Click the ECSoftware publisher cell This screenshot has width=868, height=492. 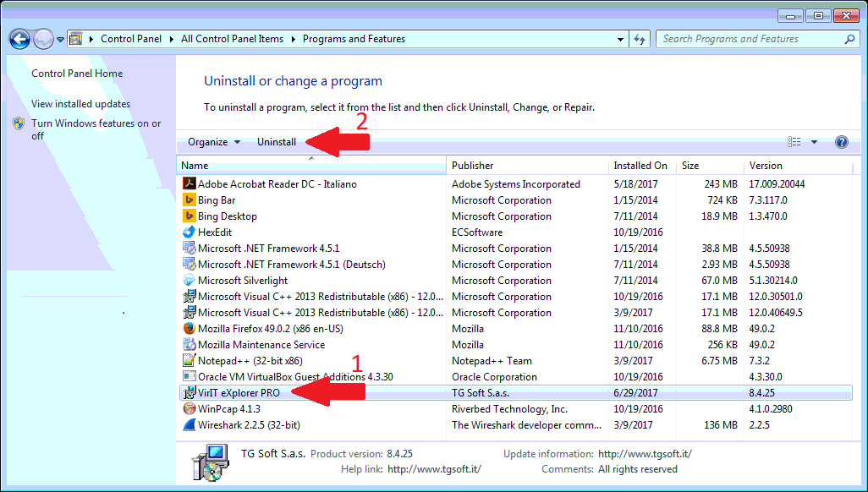(x=477, y=232)
